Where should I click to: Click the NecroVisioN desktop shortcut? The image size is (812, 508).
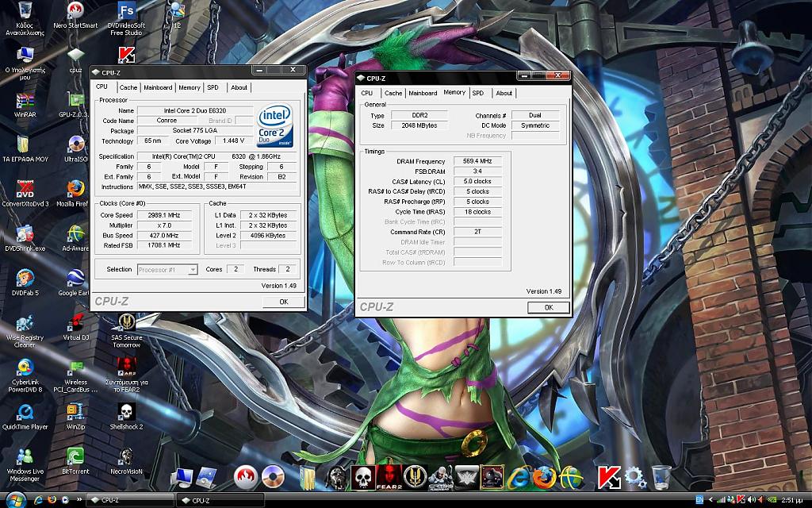[126, 461]
